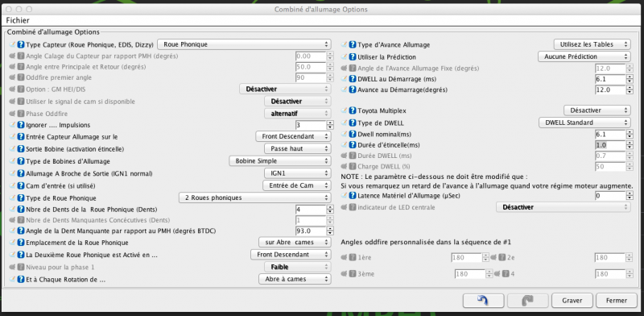Click help icon for Ignorer Impulsions
644x316 pixels.
click(x=22, y=125)
